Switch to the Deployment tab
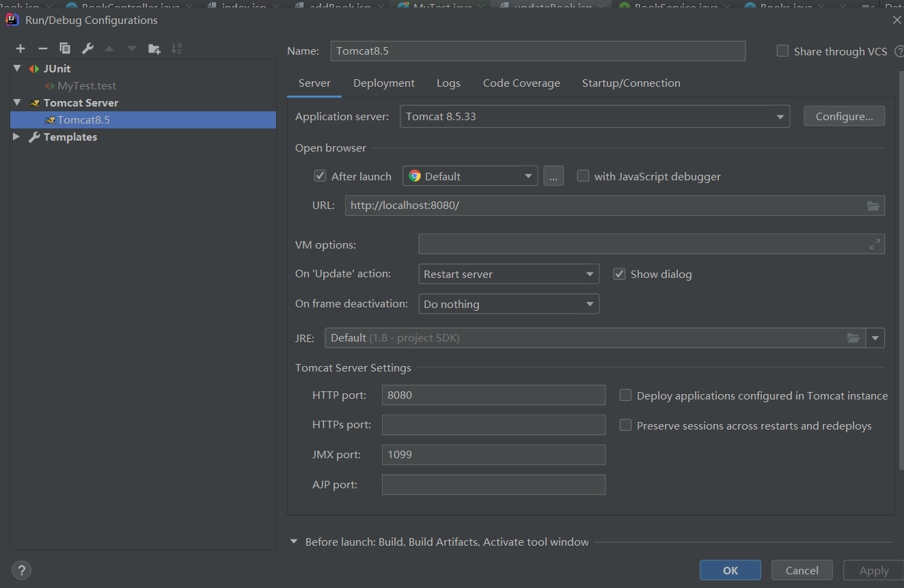The width and height of the screenshot is (904, 588). (x=384, y=83)
